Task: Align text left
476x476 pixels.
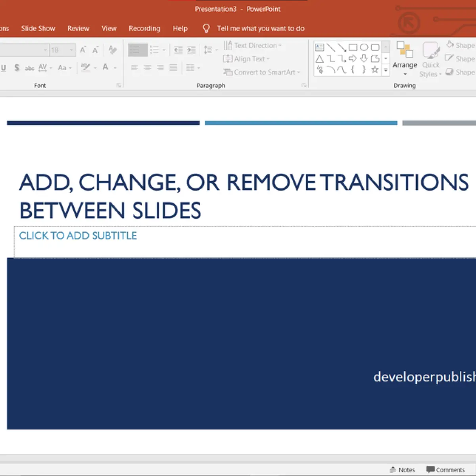Action: [x=134, y=68]
